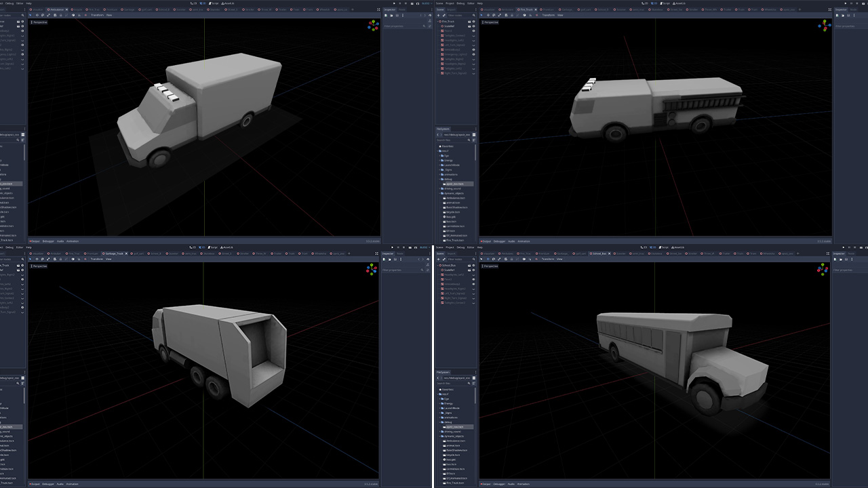The width and height of the screenshot is (868, 488).
Task: Select the Move tool in the fire truck viewport toolbar
Action: (488, 15)
